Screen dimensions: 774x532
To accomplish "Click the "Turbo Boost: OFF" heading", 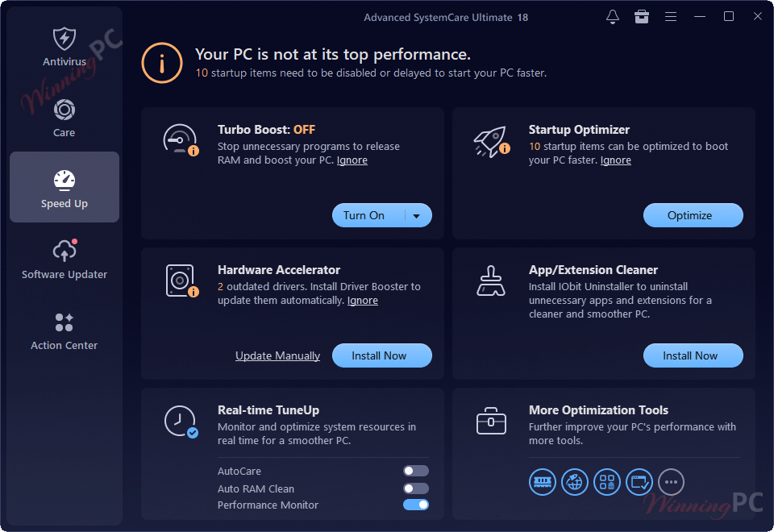I will click(266, 130).
